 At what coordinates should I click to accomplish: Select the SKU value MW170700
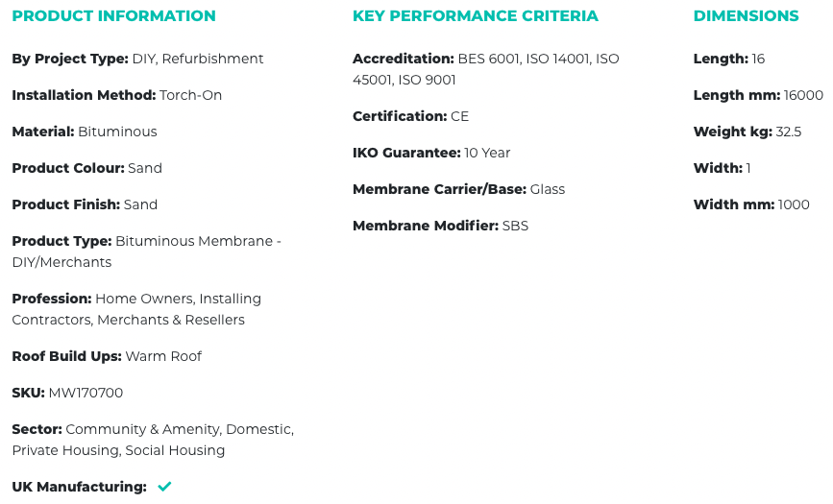(86, 393)
